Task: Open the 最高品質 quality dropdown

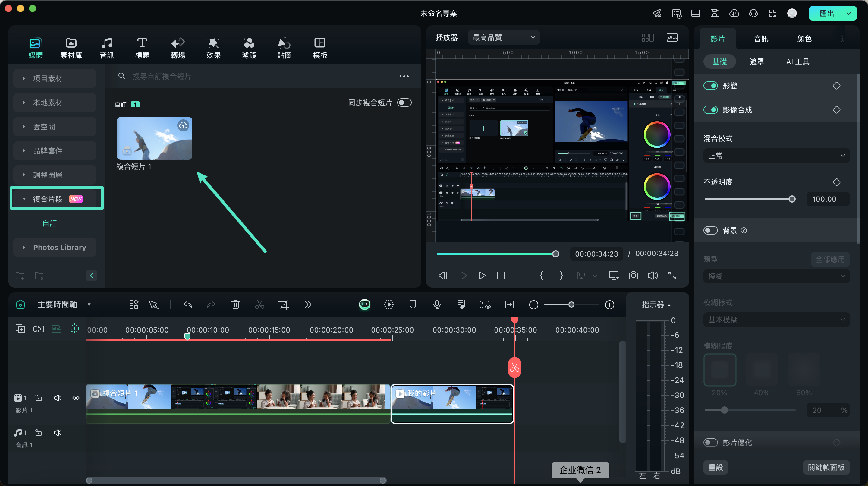Action: 503,37
